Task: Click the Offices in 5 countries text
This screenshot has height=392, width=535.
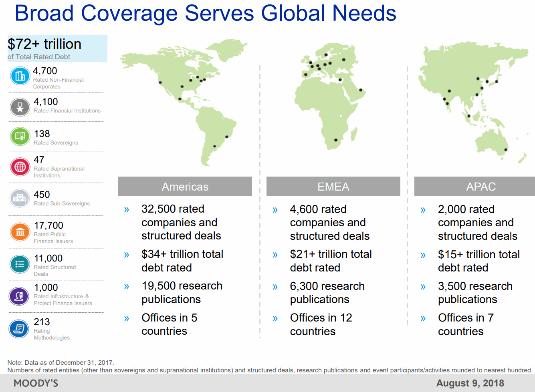Action: click(170, 324)
